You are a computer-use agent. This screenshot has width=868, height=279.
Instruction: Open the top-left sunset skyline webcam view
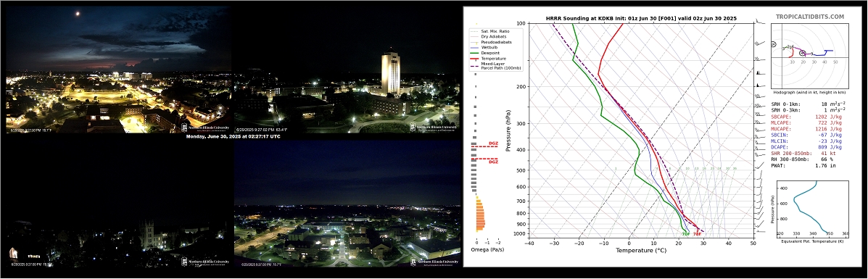click(x=118, y=70)
